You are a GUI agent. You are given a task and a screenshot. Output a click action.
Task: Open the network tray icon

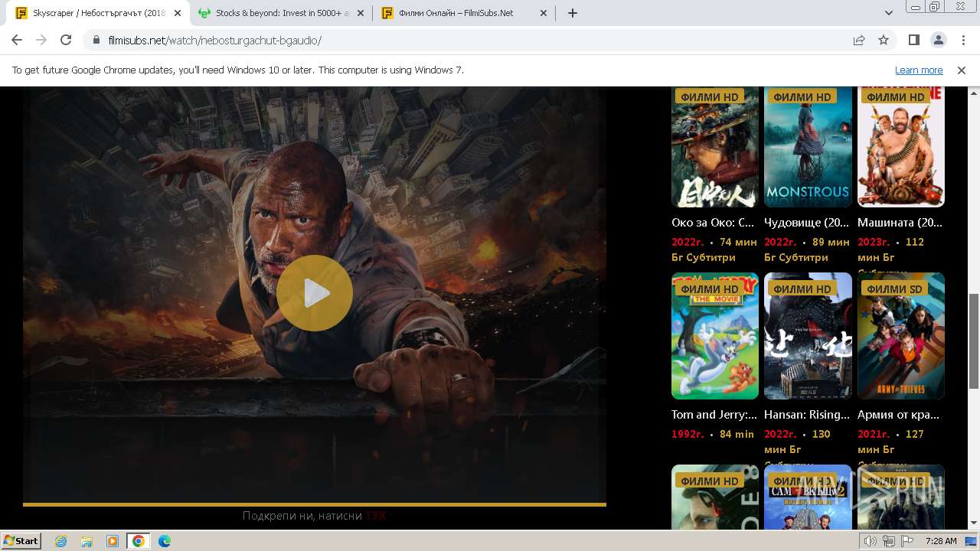pyautogui.click(x=889, y=541)
